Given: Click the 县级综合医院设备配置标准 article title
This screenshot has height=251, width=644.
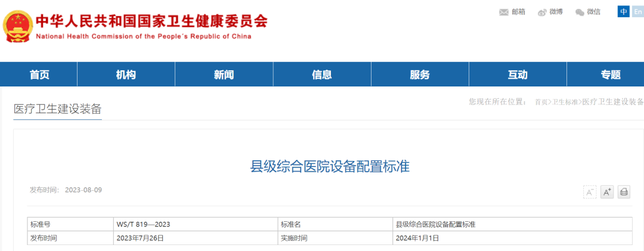Looking at the screenshot, I should click(330, 166).
